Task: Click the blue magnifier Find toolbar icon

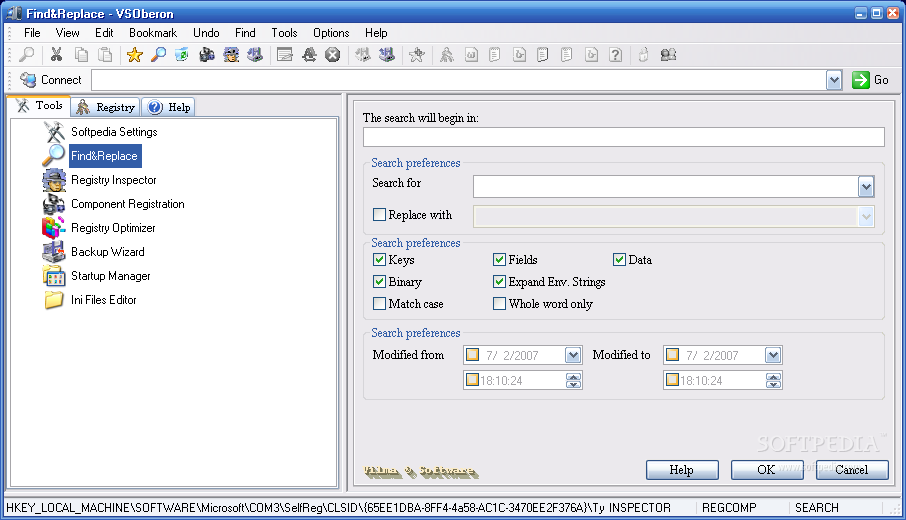Action: pos(158,55)
